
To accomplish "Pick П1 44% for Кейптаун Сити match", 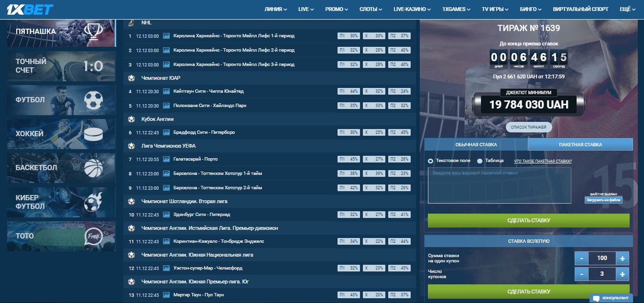I will point(349,91).
